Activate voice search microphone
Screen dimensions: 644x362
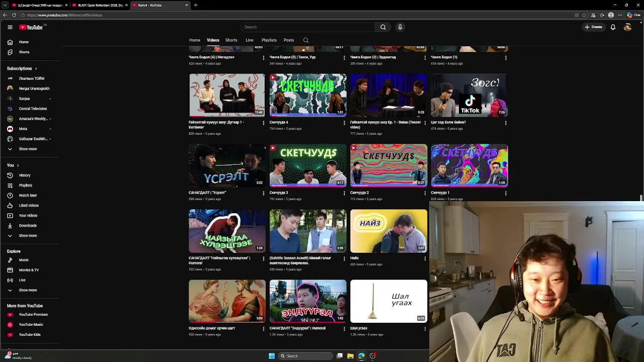400,27
